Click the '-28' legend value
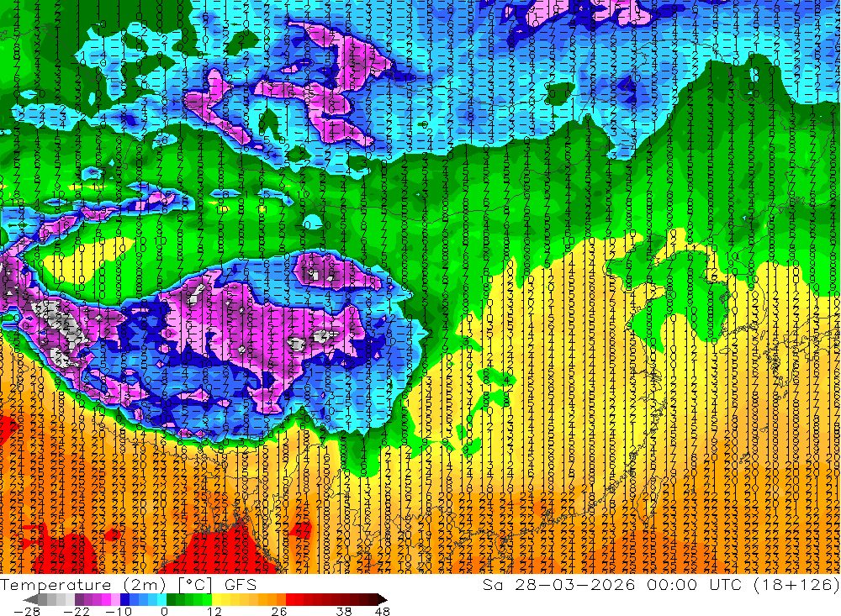The height and width of the screenshot is (616, 841). [x=27, y=611]
